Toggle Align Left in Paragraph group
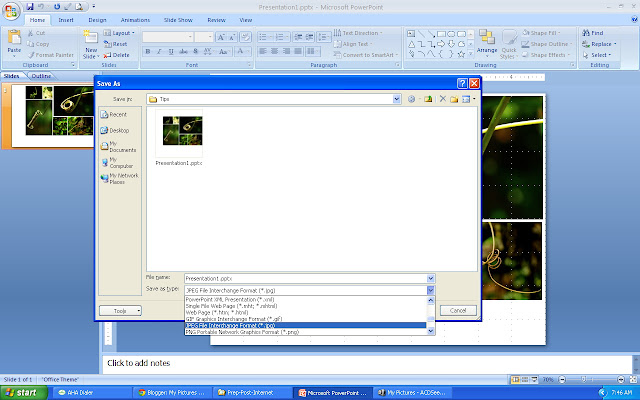 263,51
